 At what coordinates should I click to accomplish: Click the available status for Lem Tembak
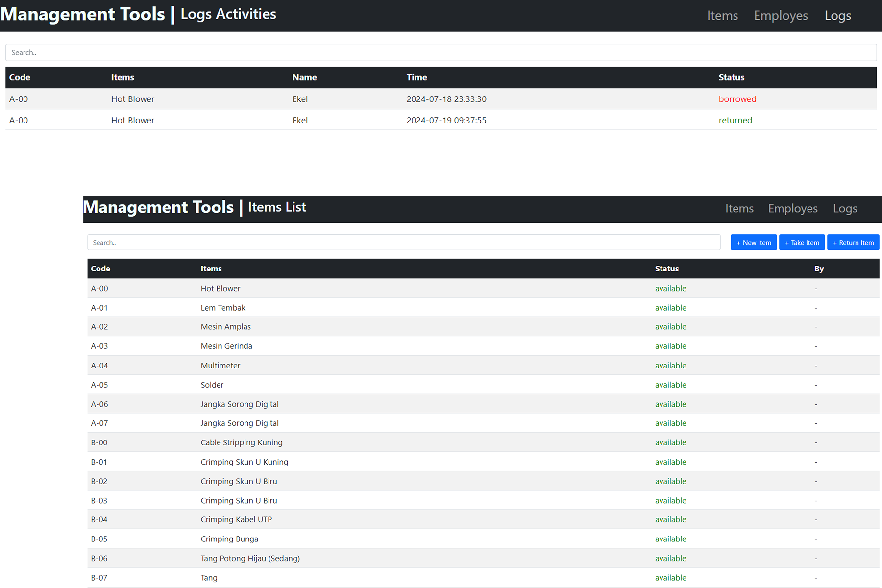(x=671, y=307)
